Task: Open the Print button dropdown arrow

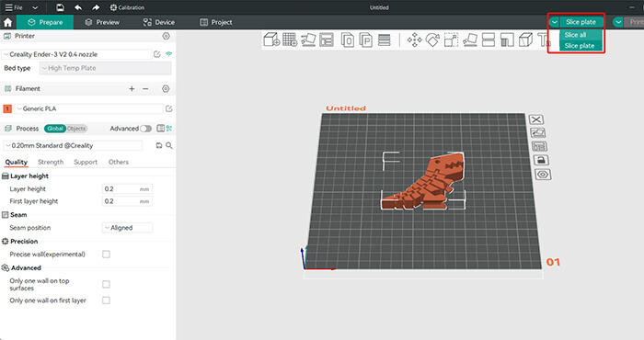Action: [618, 22]
